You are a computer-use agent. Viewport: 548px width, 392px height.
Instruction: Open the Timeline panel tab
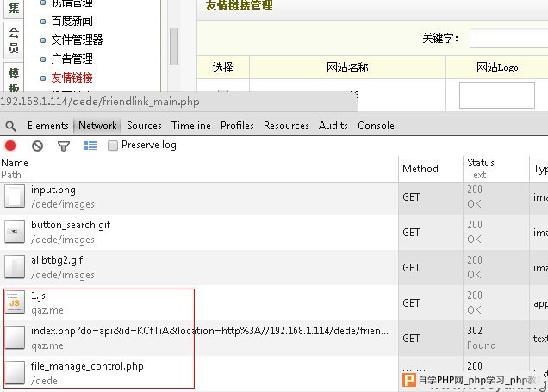point(190,126)
